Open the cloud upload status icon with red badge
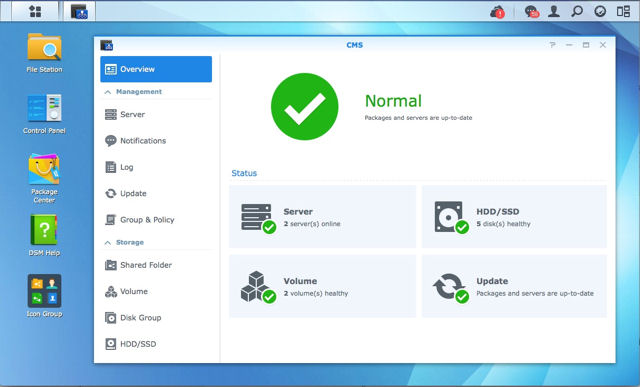Image resolution: width=640 pixels, height=387 pixels. click(x=498, y=11)
